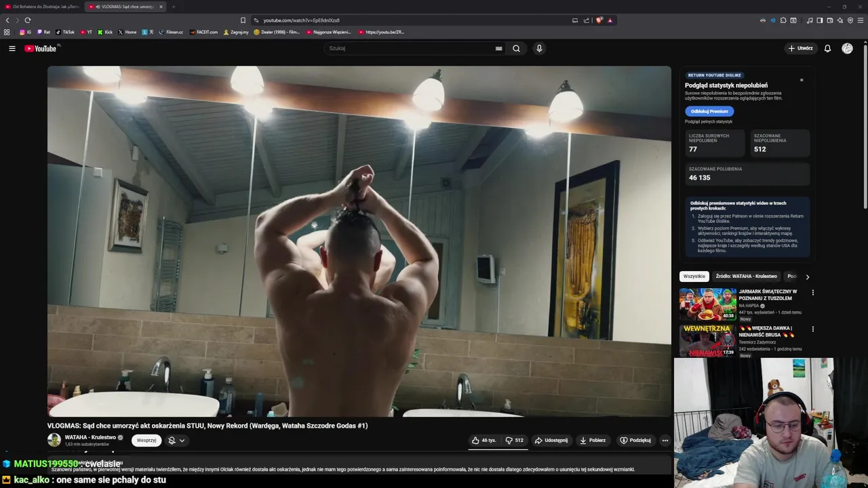Click Udostępnij to share the video
The height and width of the screenshot is (488, 868).
coord(551,440)
